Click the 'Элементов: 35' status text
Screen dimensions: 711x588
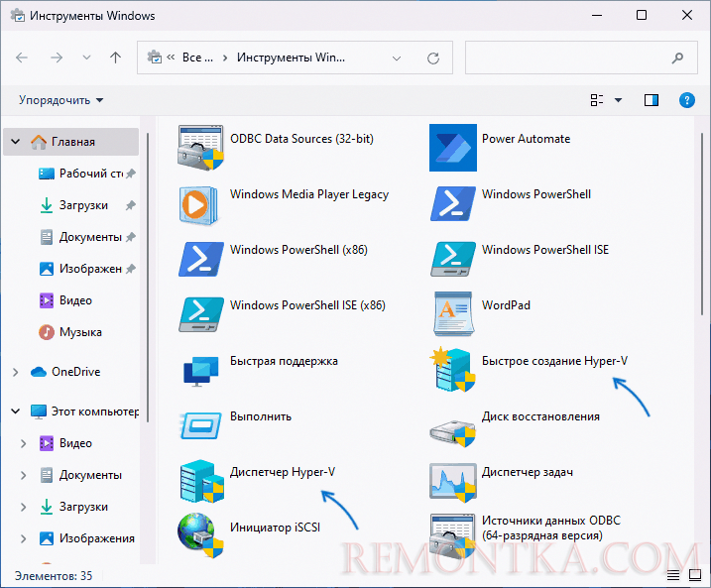click(54, 576)
